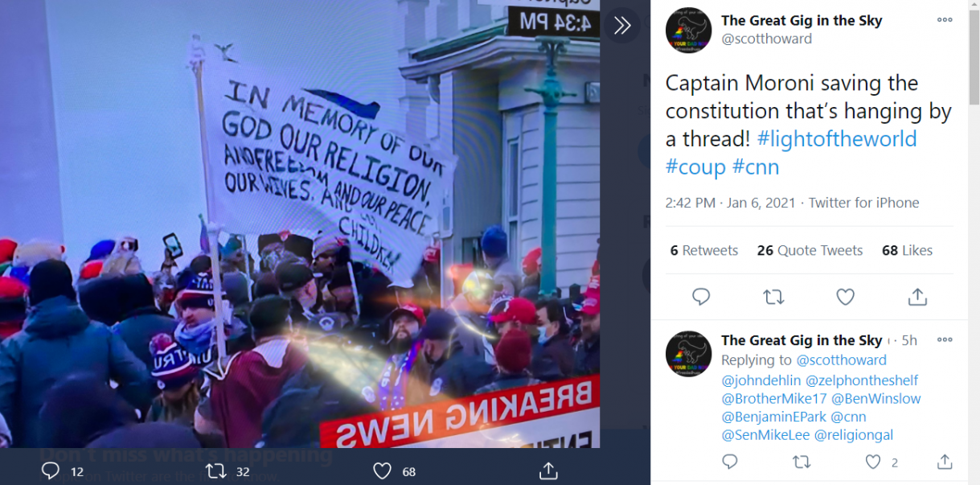Image resolution: width=980 pixels, height=485 pixels.
Task: Retweet the reply tweet
Action: (x=802, y=462)
